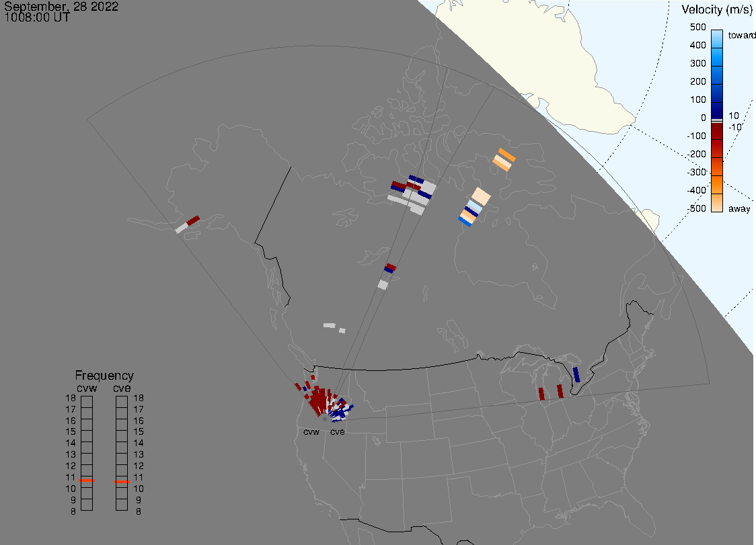Click the 500 tick label on velocity scale
This screenshot has width=756, height=545.
[697, 27]
